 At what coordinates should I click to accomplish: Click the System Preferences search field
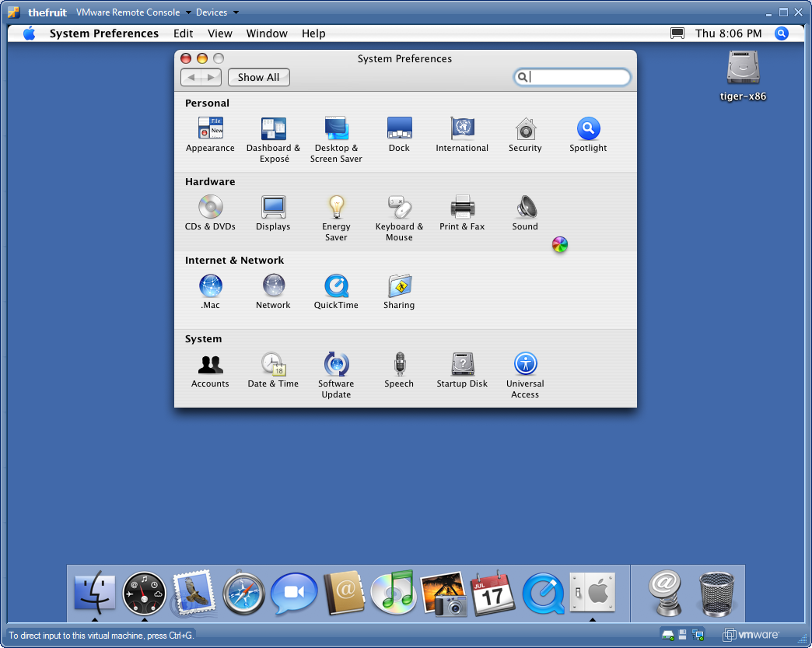tap(572, 77)
